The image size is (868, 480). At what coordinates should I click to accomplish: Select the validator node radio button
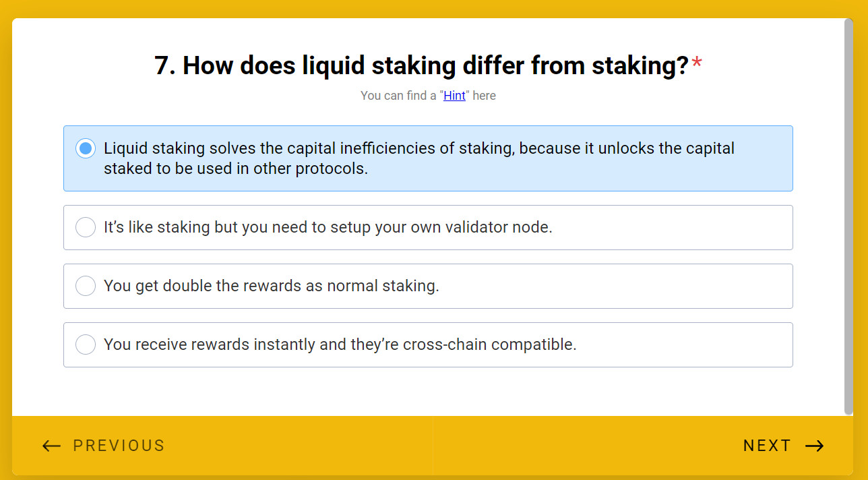[86, 227]
